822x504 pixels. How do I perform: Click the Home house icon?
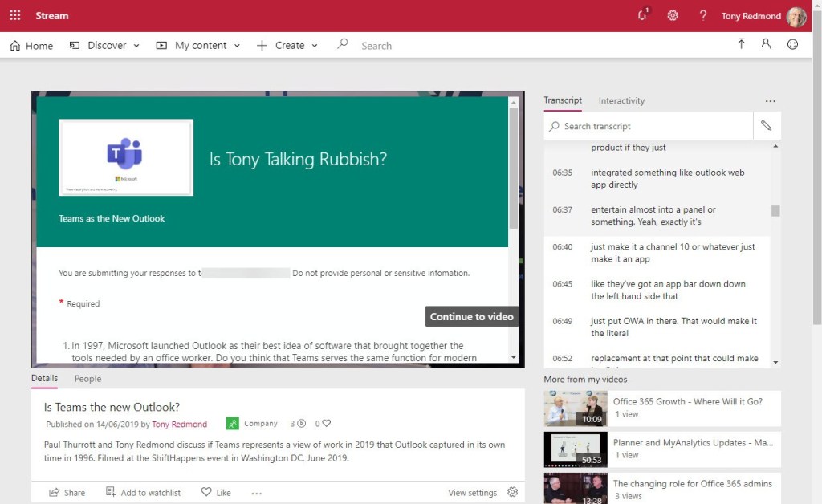[15, 46]
